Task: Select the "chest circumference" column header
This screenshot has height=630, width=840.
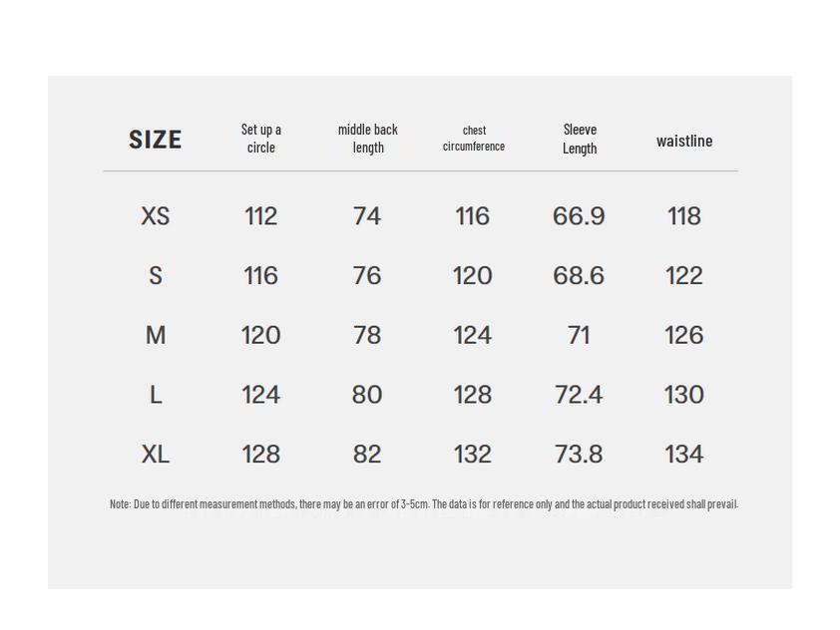Action: click(x=474, y=139)
